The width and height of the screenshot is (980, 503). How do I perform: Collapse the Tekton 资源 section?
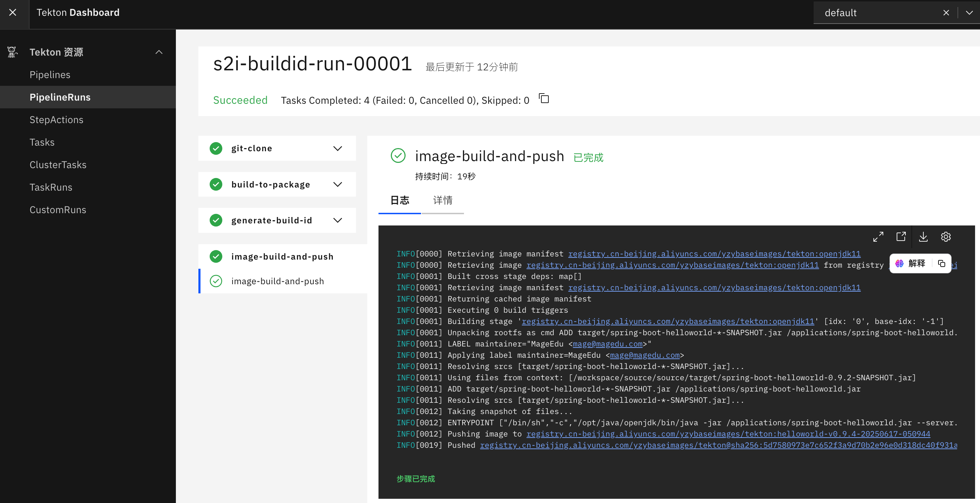coord(159,52)
